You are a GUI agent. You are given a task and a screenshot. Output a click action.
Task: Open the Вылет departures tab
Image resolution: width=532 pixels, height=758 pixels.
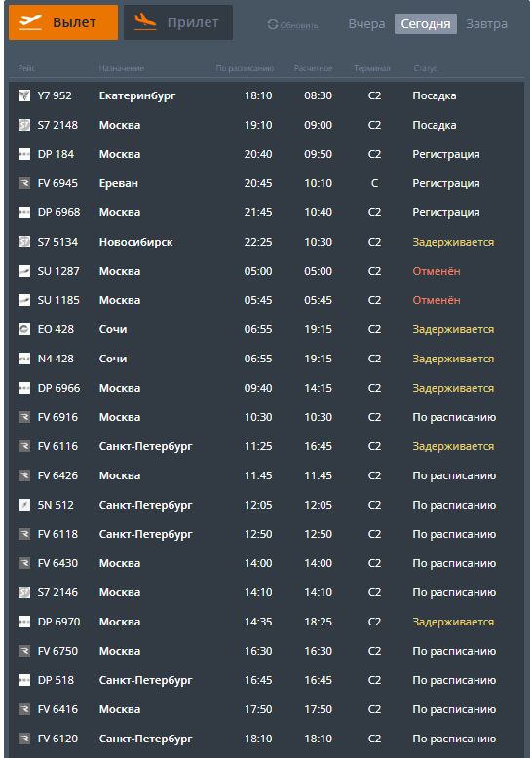tap(63, 22)
